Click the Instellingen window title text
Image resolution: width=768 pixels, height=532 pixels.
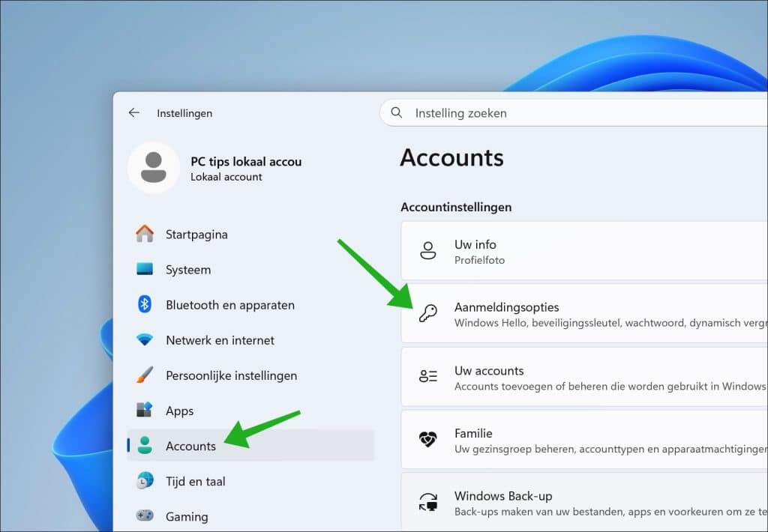click(x=184, y=113)
